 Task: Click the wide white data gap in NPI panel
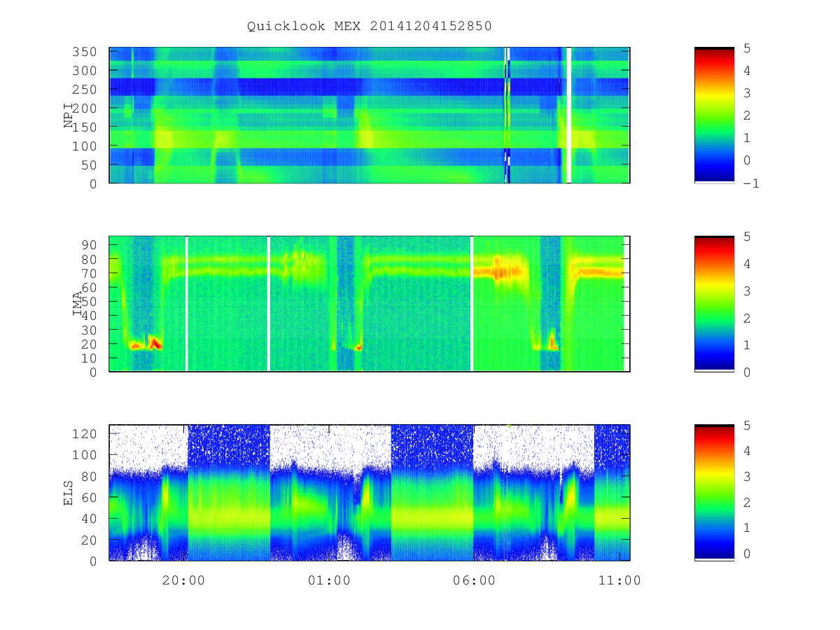tap(569, 115)
